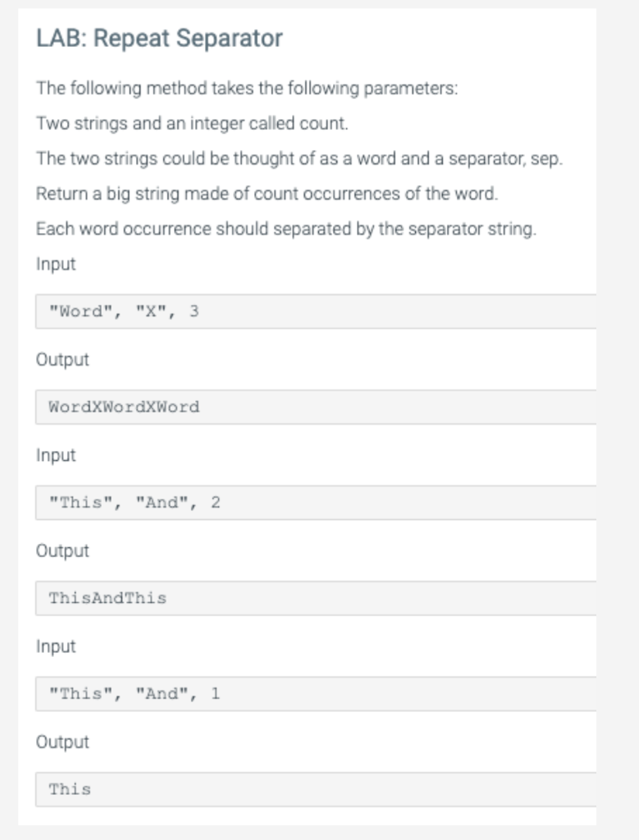The width and height of the screenshot is (639, 840).
Task: Click the third Output label
Action: point(62,742)
